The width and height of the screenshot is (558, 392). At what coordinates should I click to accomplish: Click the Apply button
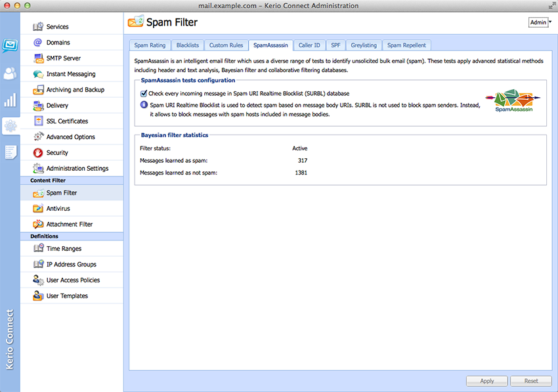[486, 381]
